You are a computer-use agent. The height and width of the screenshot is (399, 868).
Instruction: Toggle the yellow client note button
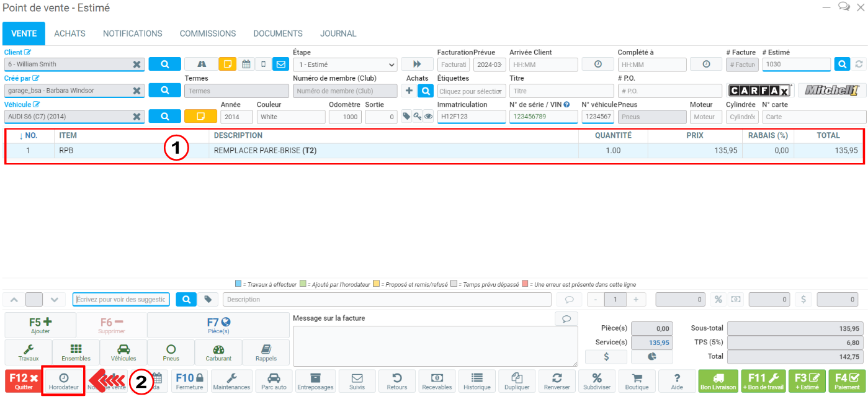point(228,64)
